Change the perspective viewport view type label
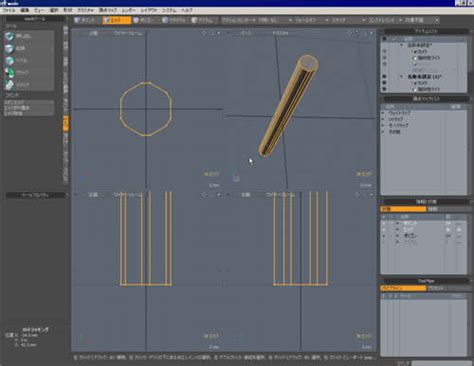Image resolution: width=474 pixels, height=366 pixels. point(246,33)
